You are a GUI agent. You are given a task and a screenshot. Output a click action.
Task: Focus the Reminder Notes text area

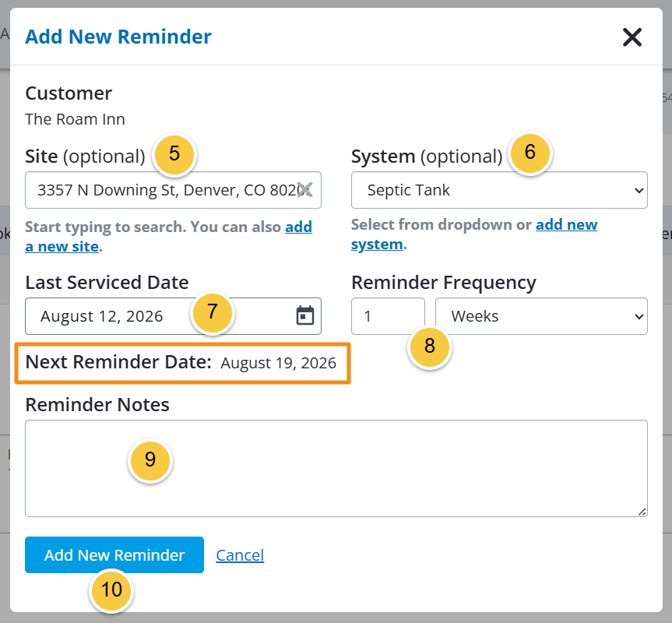click(x=336, y=468)
